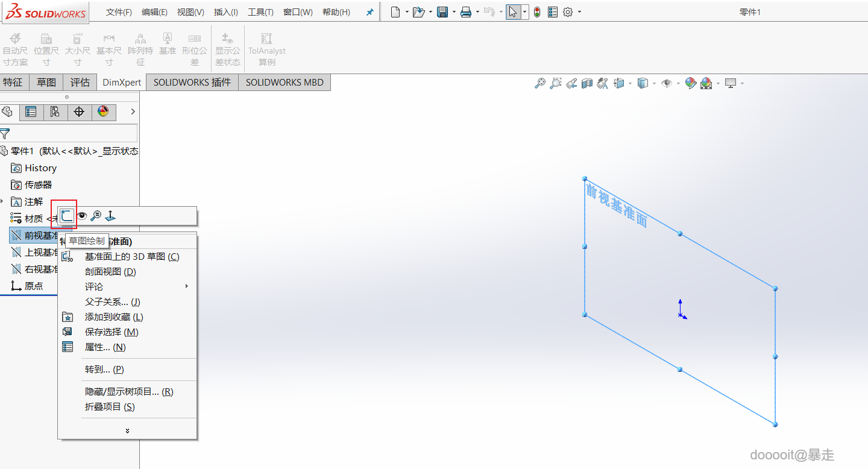Click the Save floppy disk icon
Image resolution: width=868 pixels, height=469 pixels.
click(x=442, y=12)
